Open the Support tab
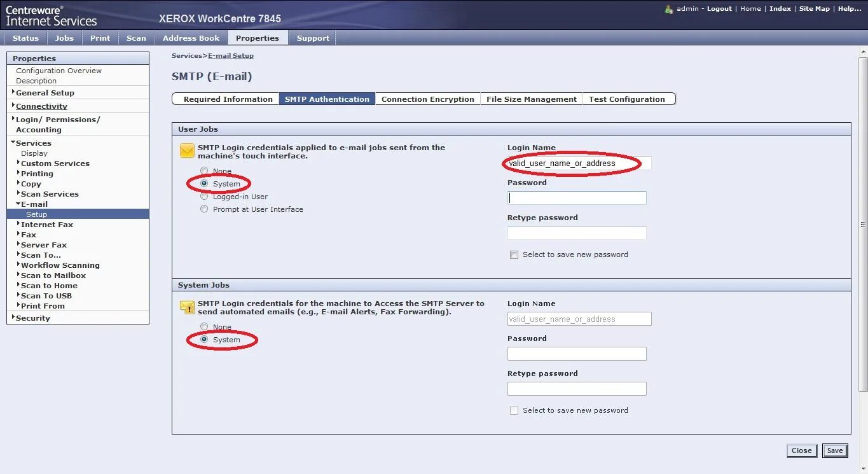The height and width of the screenshot is (474, 868). [313, 38]
